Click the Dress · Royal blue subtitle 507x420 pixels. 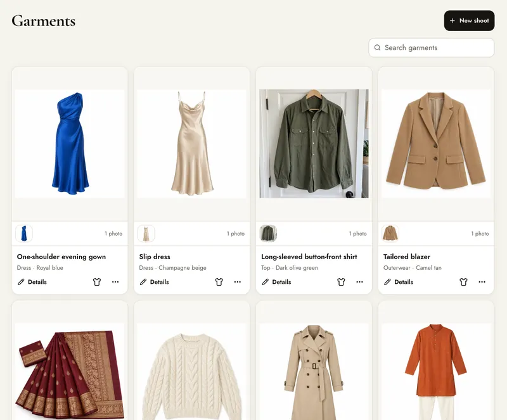(x=40, y=268)
